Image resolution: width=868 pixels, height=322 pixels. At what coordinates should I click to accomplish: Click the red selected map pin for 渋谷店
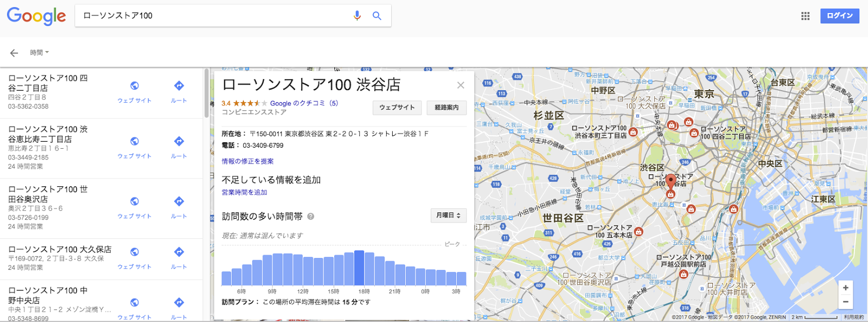671,181
